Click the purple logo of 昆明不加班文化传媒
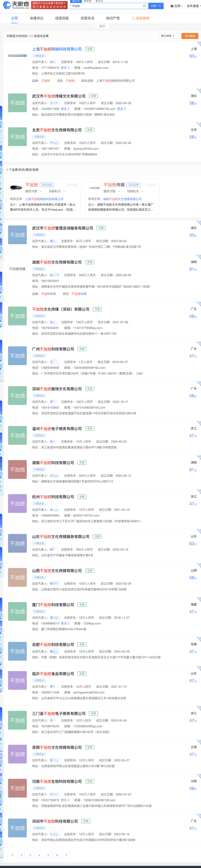 click(x=17, y=754)
